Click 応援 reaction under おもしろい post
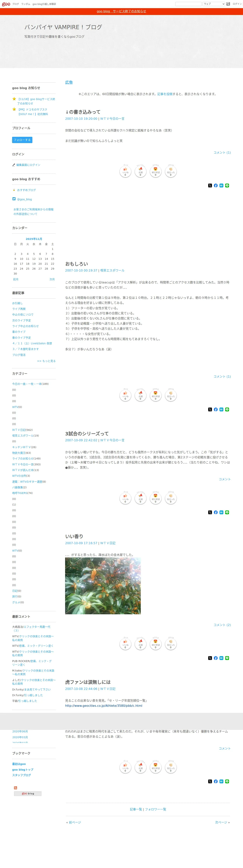The height and width of the screenshot is (868, 243). [x=140, y=395]
